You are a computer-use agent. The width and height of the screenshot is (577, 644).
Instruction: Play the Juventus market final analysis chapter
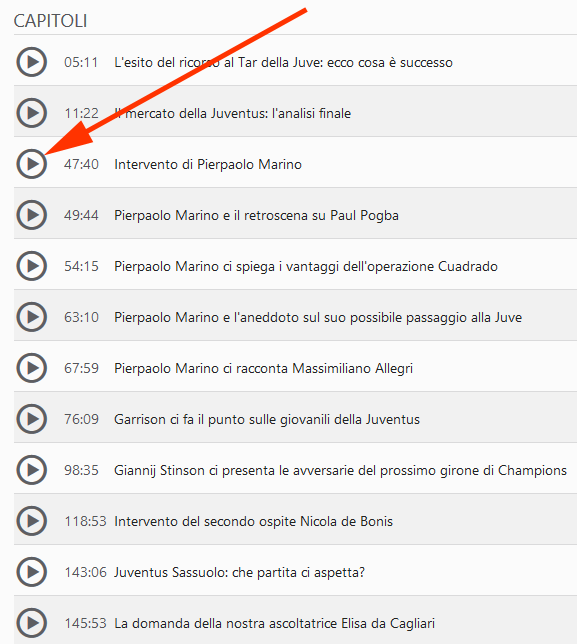pyautogui.click(x=31, y=113)
